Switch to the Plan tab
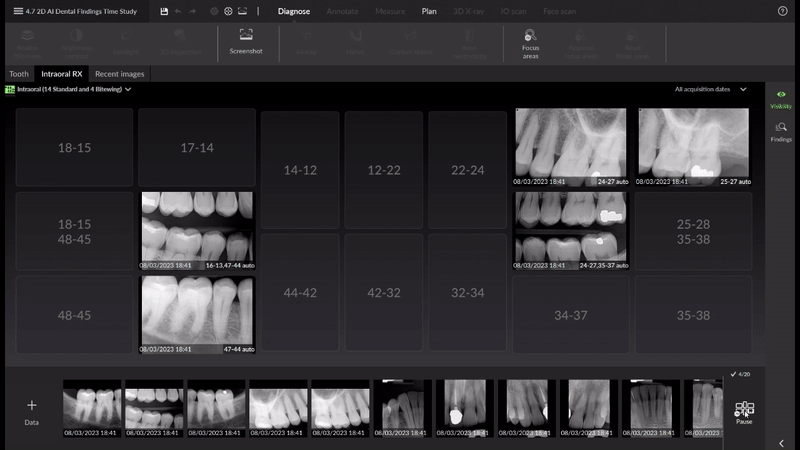The image size is (800, 450). tap(429, 11)
